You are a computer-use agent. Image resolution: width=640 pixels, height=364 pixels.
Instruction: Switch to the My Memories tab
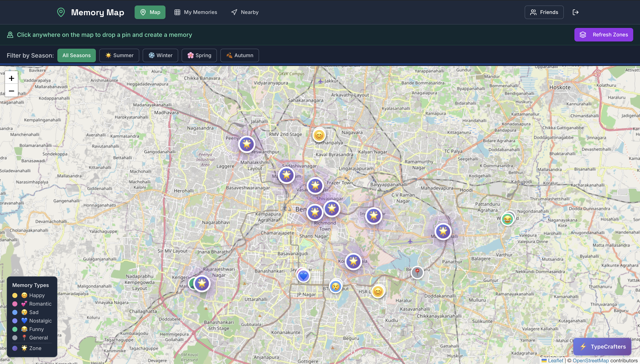coord(196,12)
